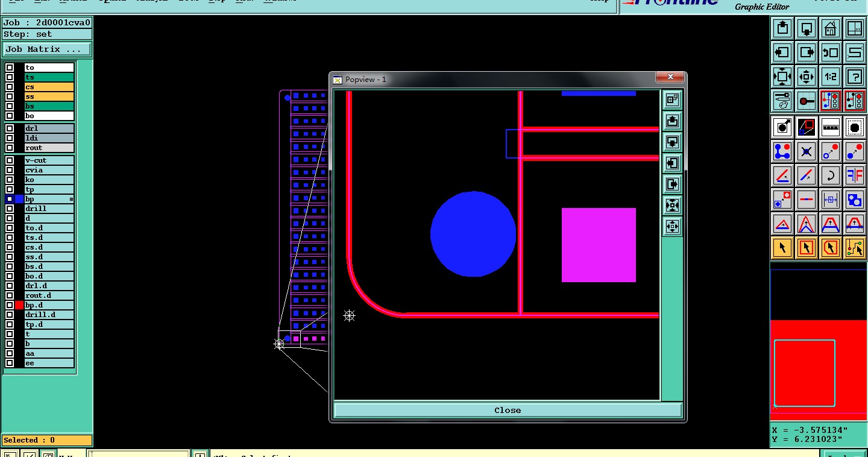
Task: Open the Job Matrix button
Action: (47, 49)
